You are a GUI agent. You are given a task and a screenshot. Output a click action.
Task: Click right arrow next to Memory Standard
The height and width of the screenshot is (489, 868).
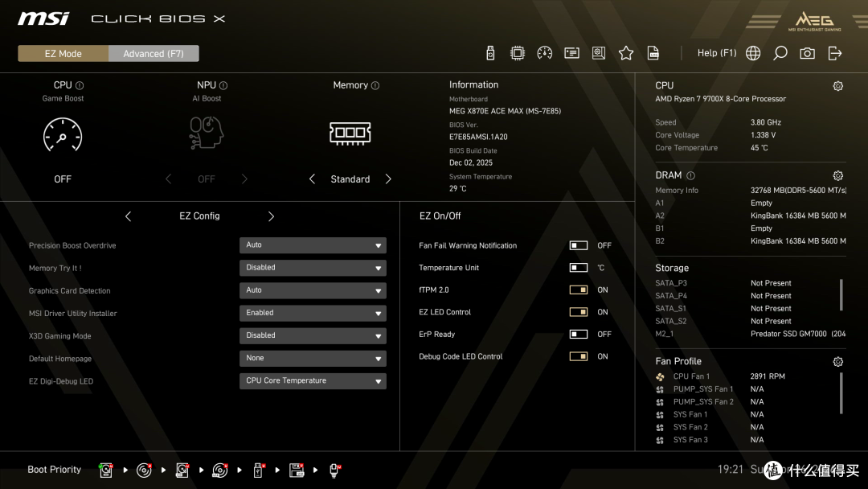[388, 179]
